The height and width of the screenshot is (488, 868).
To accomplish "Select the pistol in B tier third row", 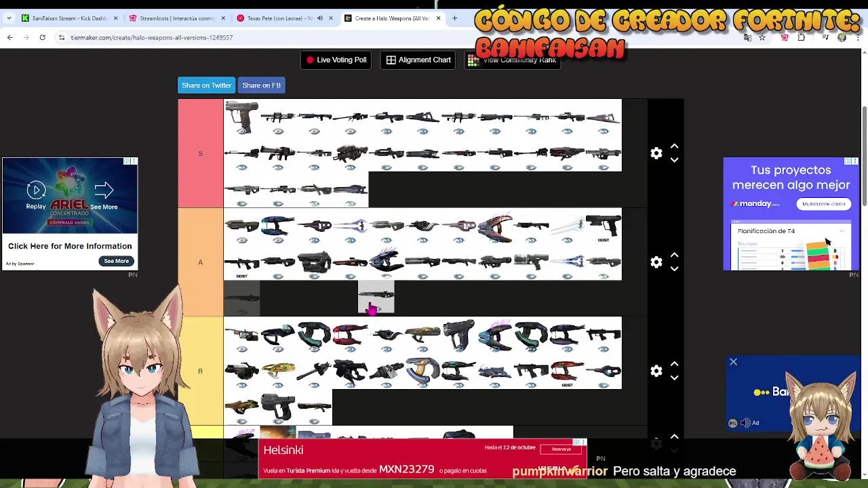I will click(278, 407).
